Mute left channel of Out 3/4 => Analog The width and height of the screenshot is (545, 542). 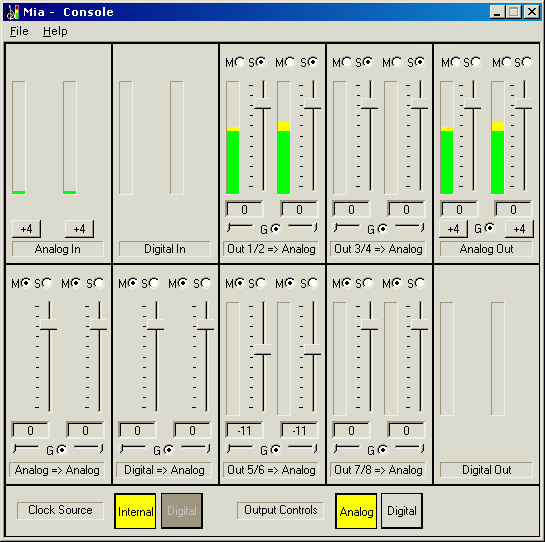tap(347, 62)
